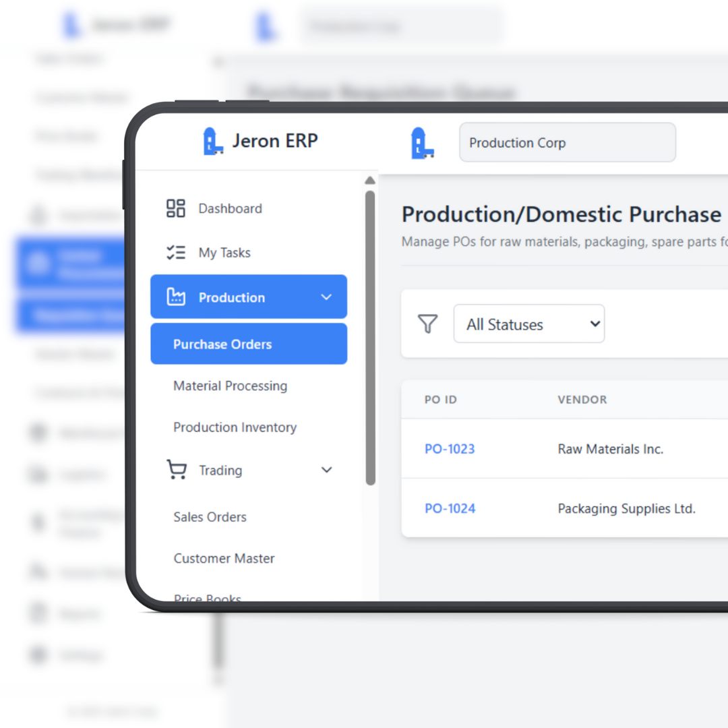Select Sales Orders under Trading
Screen dimensions: 728x728
pyautogui.click(x=210, y=517)
